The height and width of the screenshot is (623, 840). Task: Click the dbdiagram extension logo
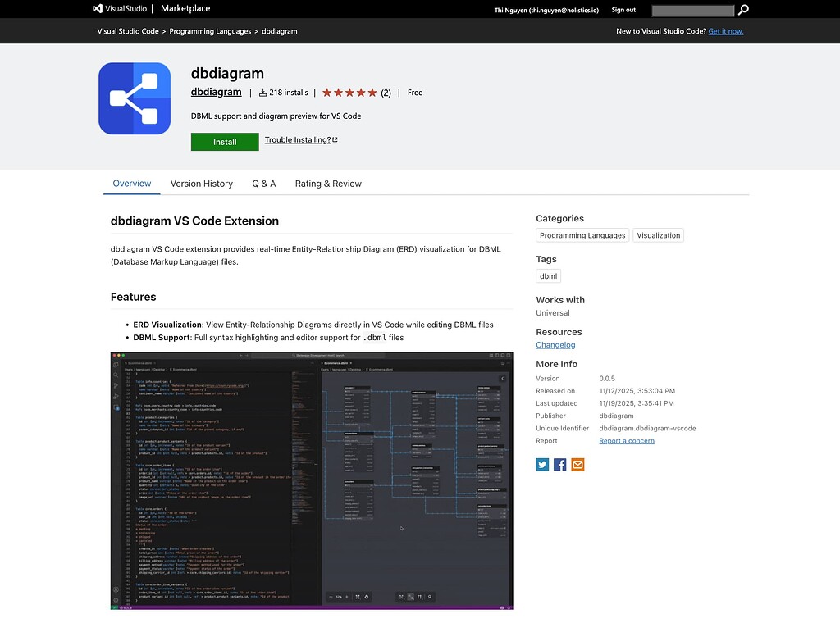click(134, 98)
